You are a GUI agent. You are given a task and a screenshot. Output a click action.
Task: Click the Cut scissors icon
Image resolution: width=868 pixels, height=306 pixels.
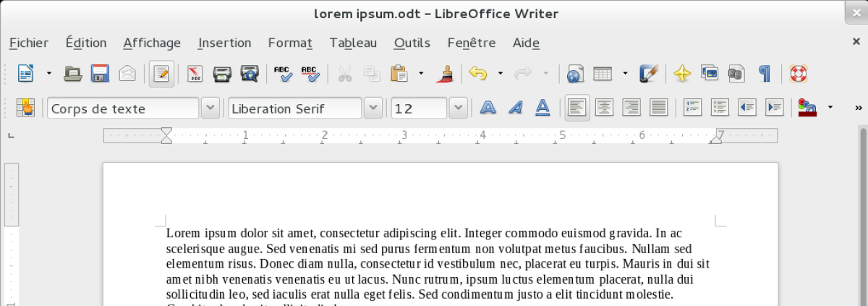click(x=345, y=73)
